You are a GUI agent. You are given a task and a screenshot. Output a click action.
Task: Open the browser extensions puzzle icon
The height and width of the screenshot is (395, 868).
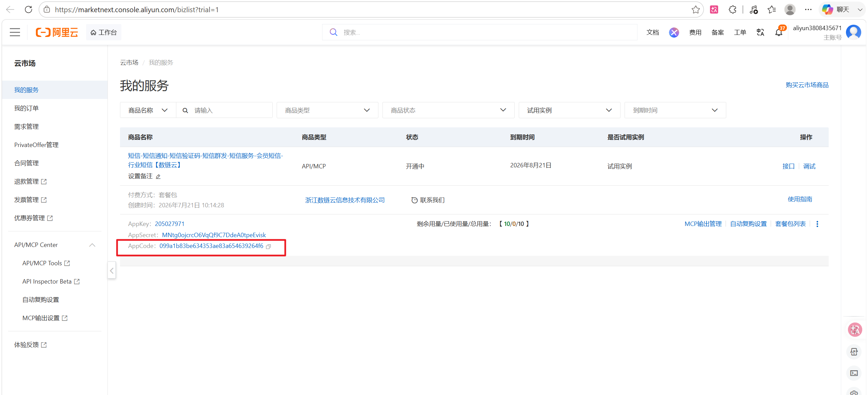click(x=732, y=9)
